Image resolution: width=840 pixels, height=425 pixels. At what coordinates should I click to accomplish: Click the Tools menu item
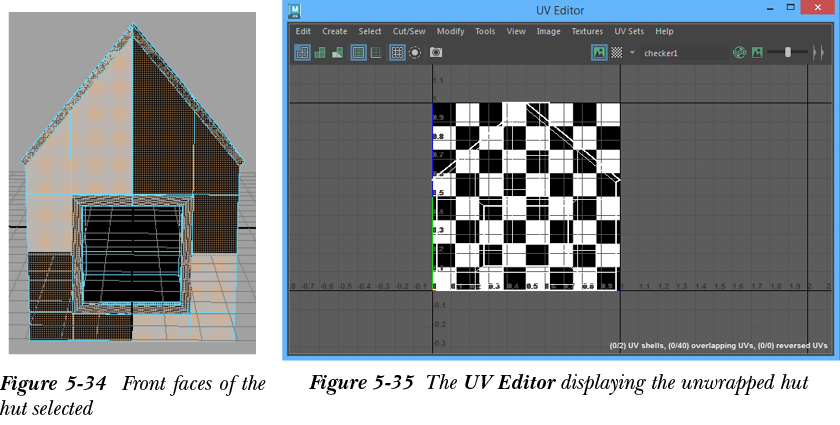pyautogui.click(x=485, y=31)
